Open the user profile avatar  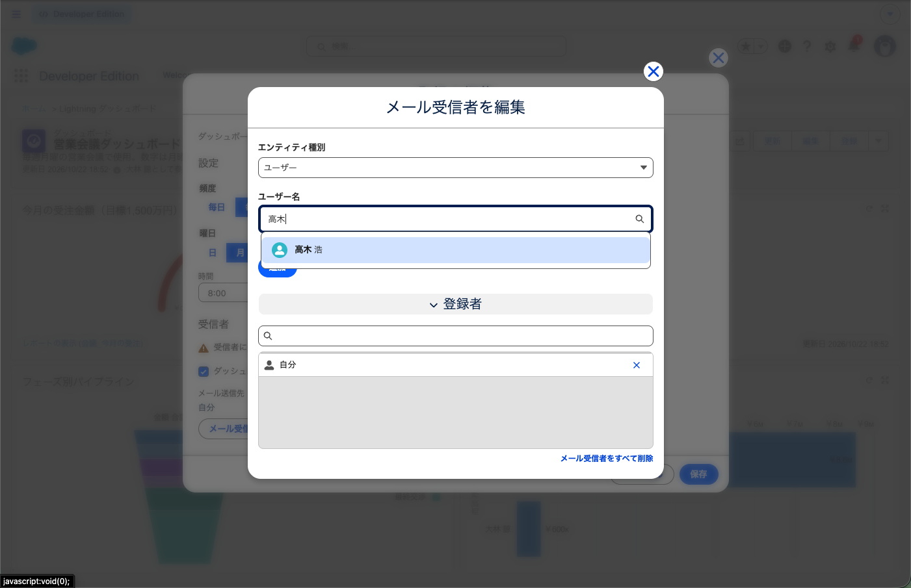click(x=885, y=46)
